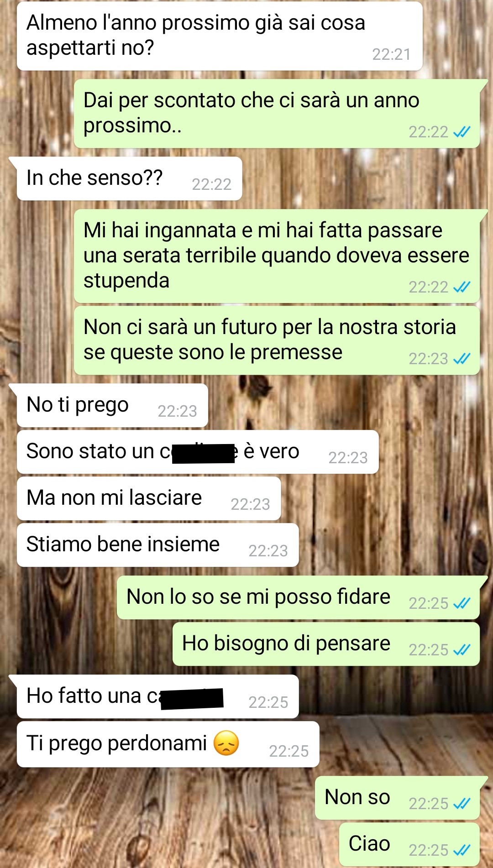Select the 'Stiamo bene insieme' message
This screenshot has width=493, height=868.
point(158,545)
